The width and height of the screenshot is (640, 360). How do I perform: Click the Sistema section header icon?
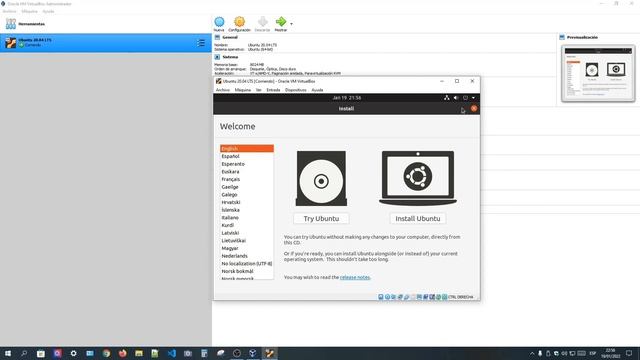[x=217, y=57]
